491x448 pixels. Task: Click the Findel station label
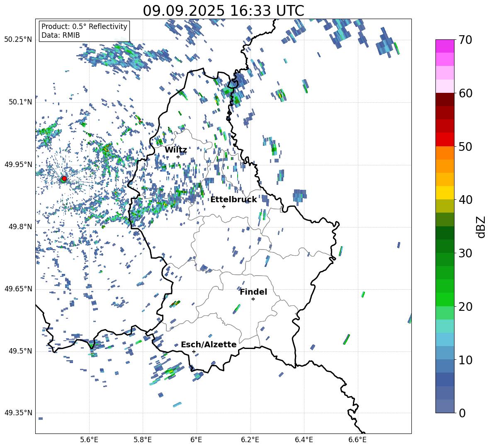[253, 292]
